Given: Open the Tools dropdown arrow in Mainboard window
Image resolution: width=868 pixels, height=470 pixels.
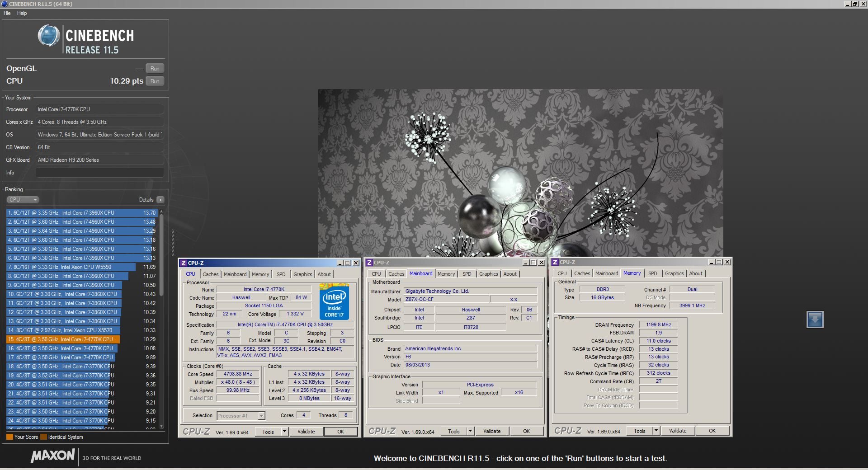Looking at the screenshot, I should [x=470, y=431].
